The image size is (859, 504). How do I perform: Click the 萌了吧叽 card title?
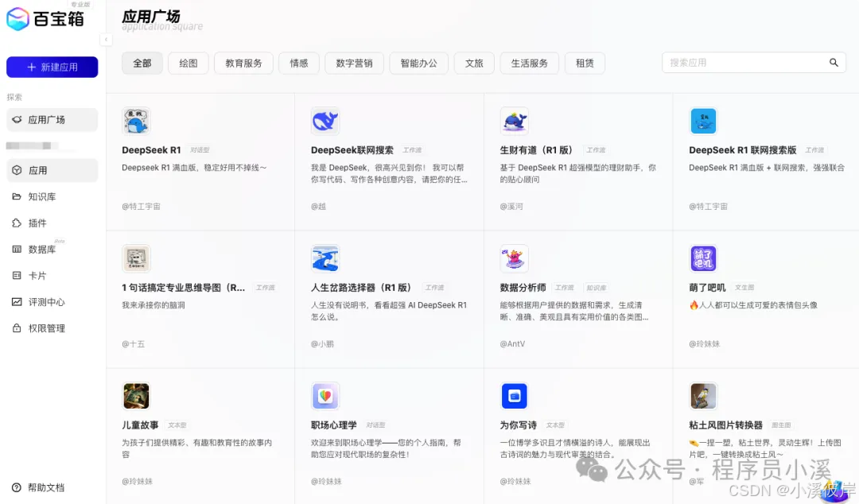point(707,288)
